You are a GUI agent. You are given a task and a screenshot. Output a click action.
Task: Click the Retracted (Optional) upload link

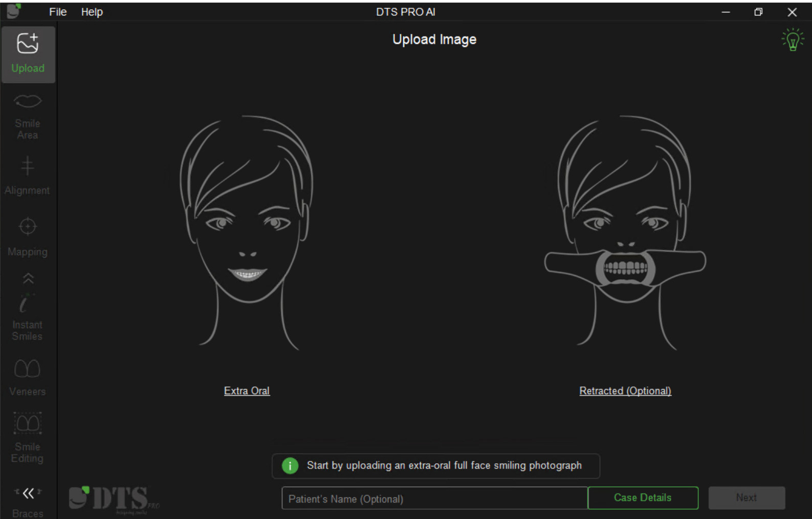pyautogui.click(x=625, y=391)
